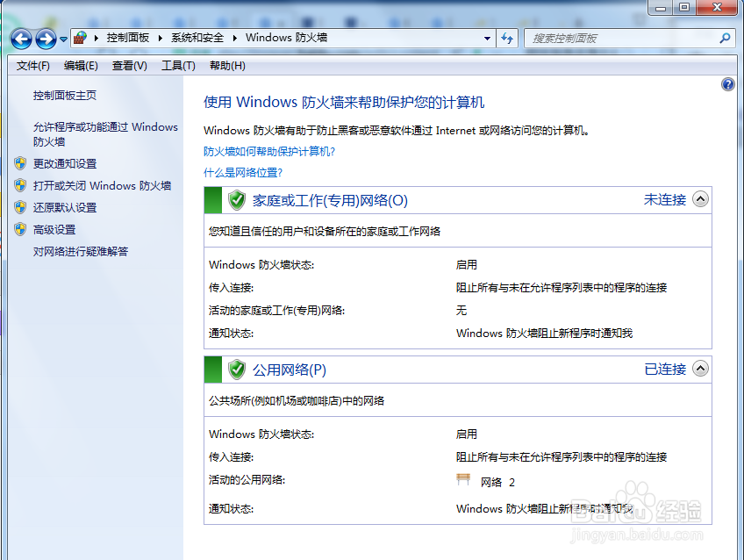Open 高级设置 link
This screenshot has height=560, width=744.
point(54,230)
